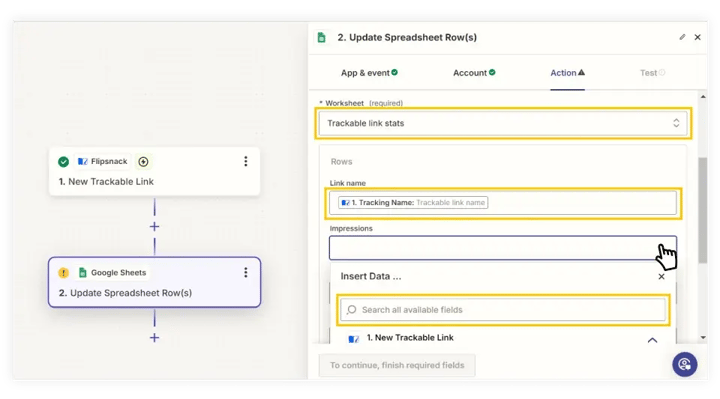Click the Search magnifier icon
Screen dimensions: 720x399
click(352, 309)
